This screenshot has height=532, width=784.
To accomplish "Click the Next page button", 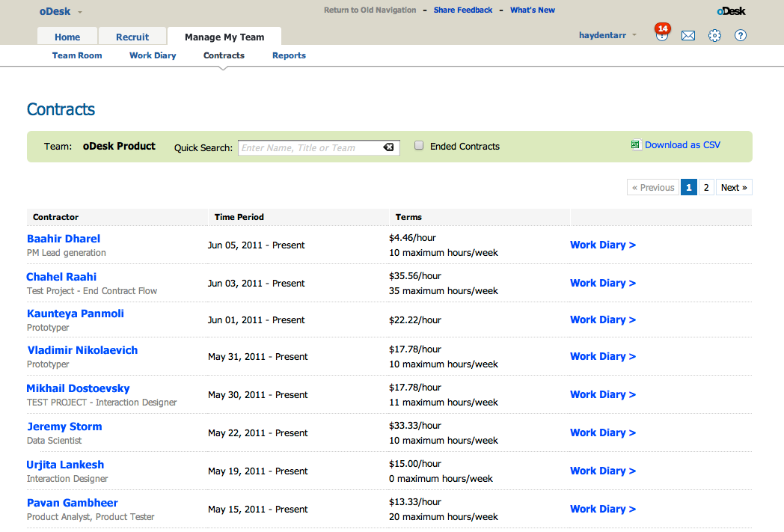I will coord(734,188).
